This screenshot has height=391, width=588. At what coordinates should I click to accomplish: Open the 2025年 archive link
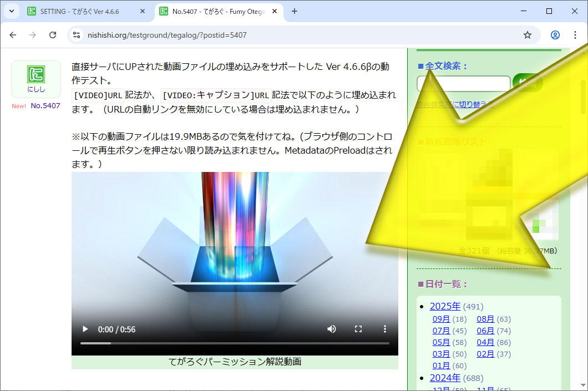pyautogui.click(x=445, y=306)
